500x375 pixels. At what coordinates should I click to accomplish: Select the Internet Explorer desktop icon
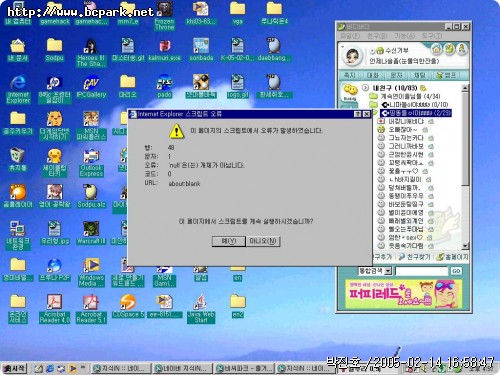(x=18, y=89)
